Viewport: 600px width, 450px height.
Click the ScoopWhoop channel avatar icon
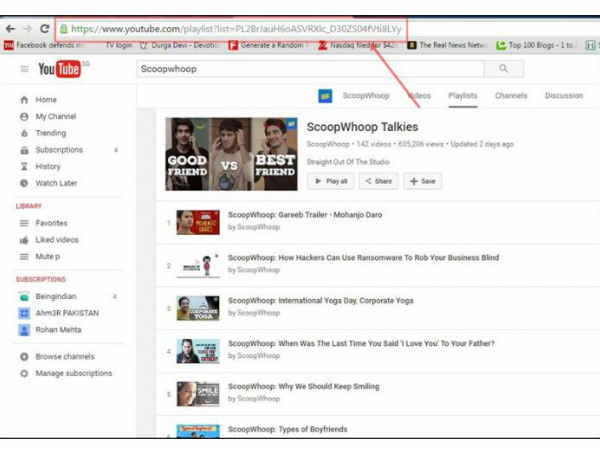pyautogui.click(x=325, y=96)
